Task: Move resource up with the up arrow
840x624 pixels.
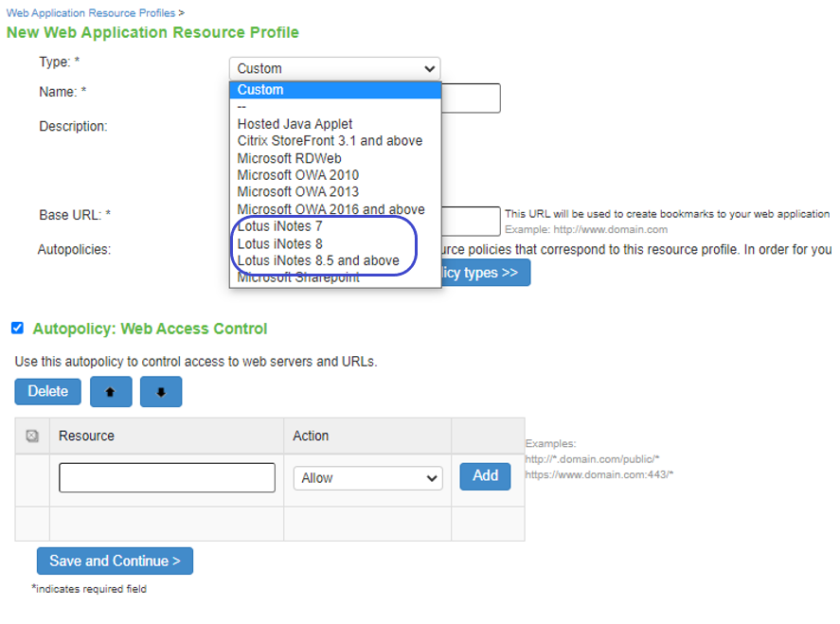Action: click(x=111, y=392)
